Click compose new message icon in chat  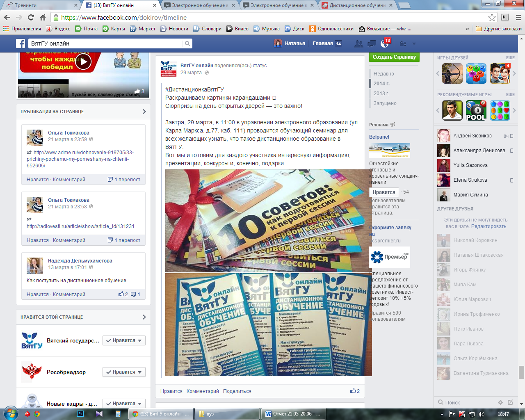510,402
